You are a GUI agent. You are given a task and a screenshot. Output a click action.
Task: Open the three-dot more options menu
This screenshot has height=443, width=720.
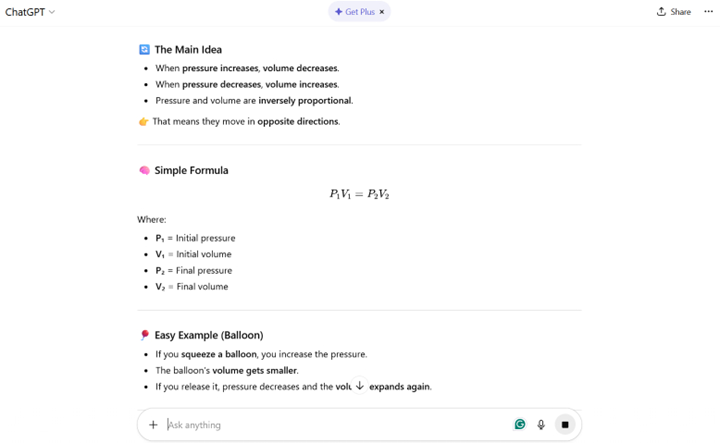[708, 12]
